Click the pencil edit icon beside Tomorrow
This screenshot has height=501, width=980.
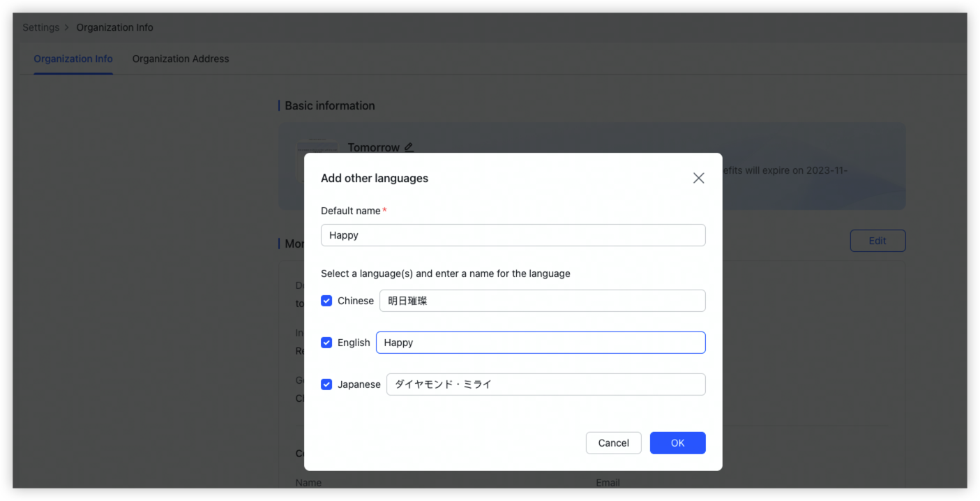[409, 147]
